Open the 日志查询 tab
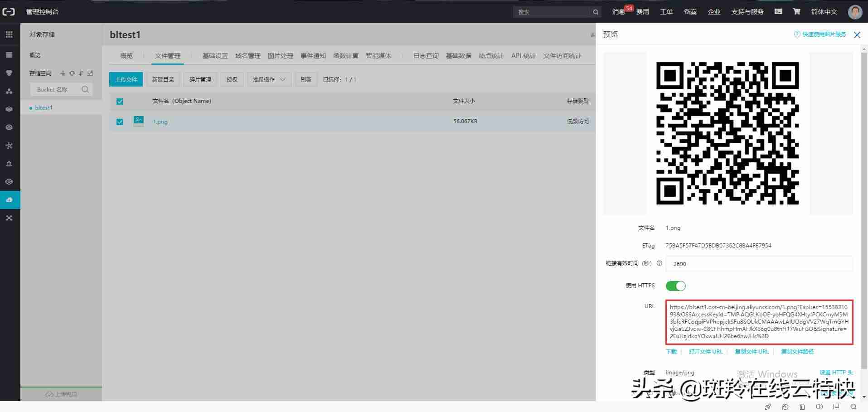 pos(426,56)
